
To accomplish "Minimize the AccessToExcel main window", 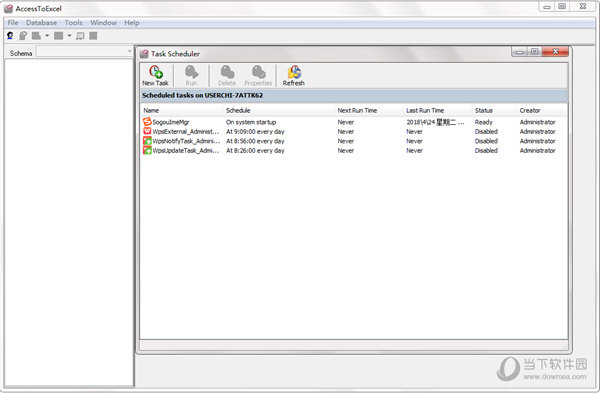I will coord(547,7).
